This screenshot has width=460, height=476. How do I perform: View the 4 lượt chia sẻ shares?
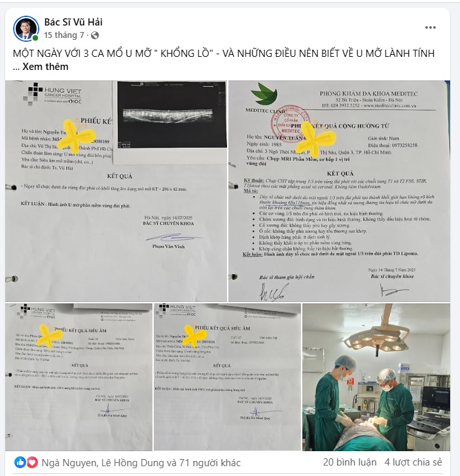[x=413, y=462]
